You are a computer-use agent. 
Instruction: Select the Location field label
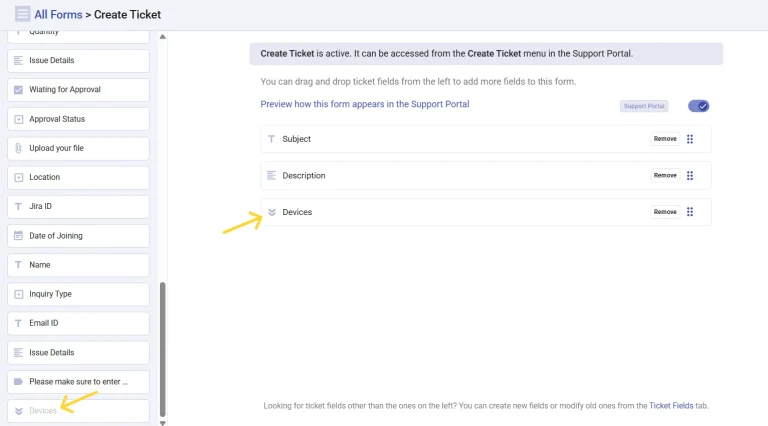point(45,177)
